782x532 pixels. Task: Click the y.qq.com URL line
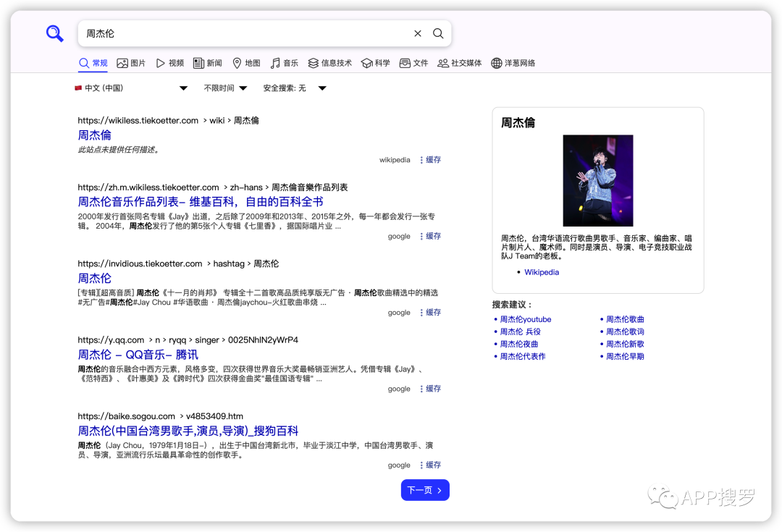pyautogui.click(x=188, y=340)
